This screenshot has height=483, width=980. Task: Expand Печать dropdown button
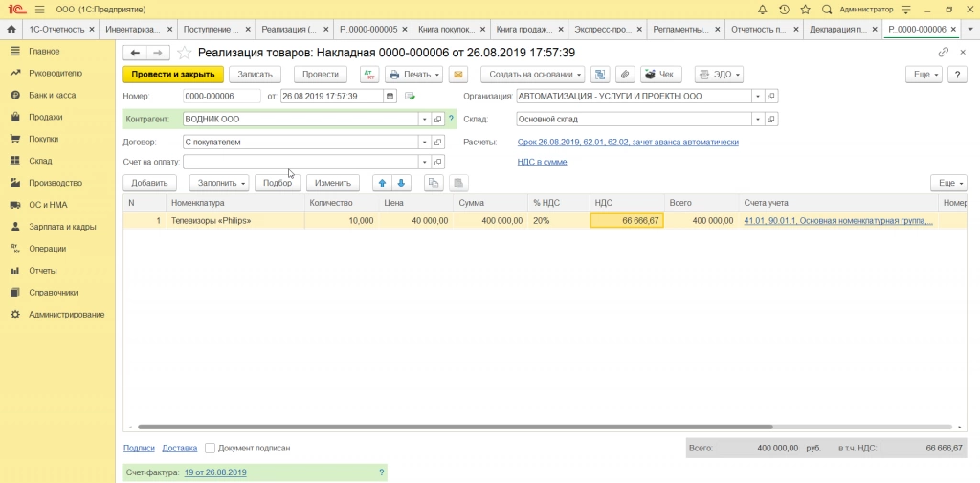pyautogui.click(x=413, y=75)
